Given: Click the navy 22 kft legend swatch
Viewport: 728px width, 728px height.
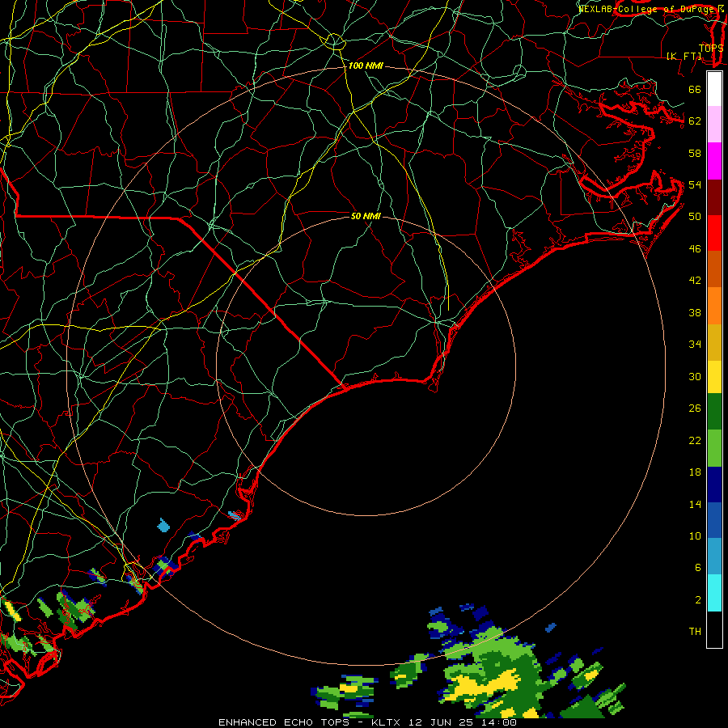Looking at the screenshot, I should click(x=714, y=485).
